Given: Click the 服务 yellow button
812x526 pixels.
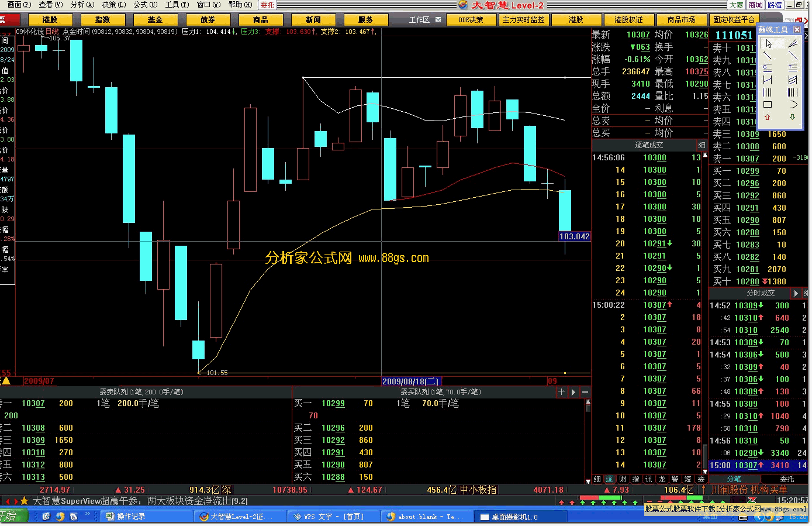Looking at the screenshot, I should [365, 19].
